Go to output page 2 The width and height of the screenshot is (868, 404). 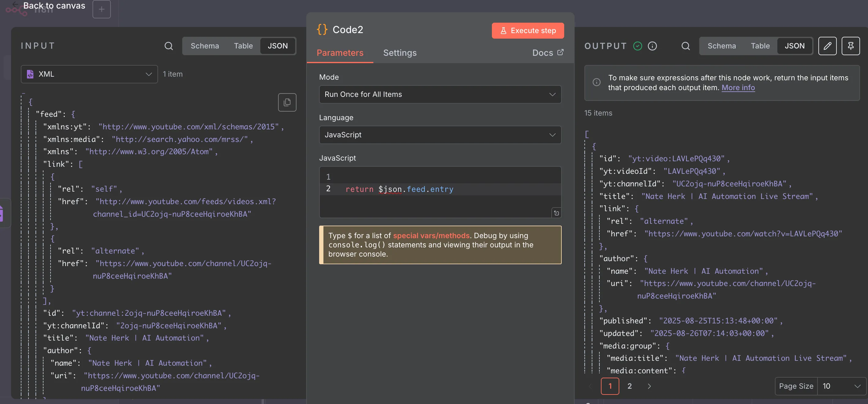(x=629, y=386)
